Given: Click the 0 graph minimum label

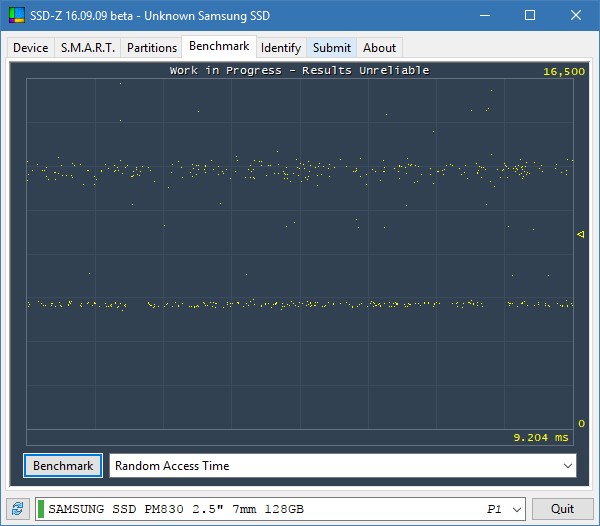Looking at the screenshot, I should [x=581, y=423].
